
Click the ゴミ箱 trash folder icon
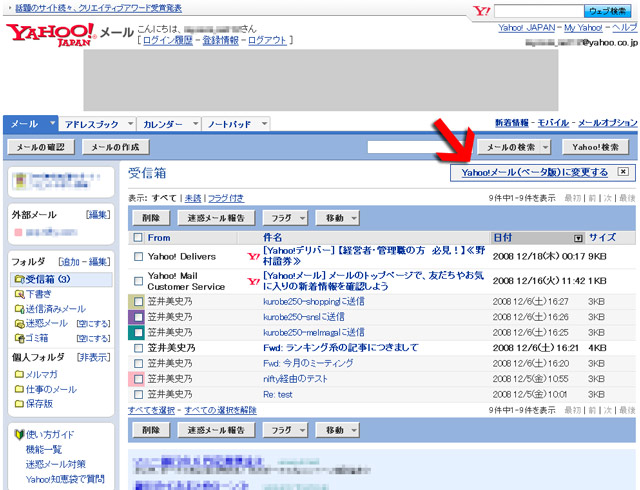click(20, 338)
